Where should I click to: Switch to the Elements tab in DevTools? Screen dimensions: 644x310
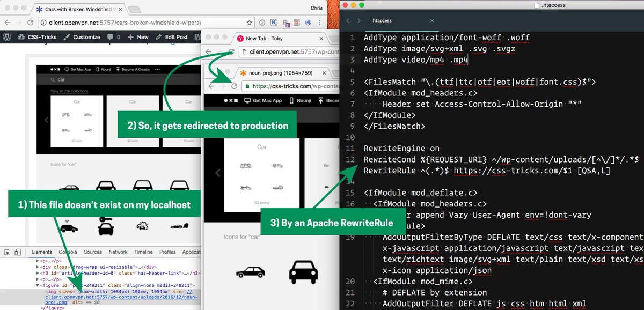pyautogui.click(x=42, y=252)
